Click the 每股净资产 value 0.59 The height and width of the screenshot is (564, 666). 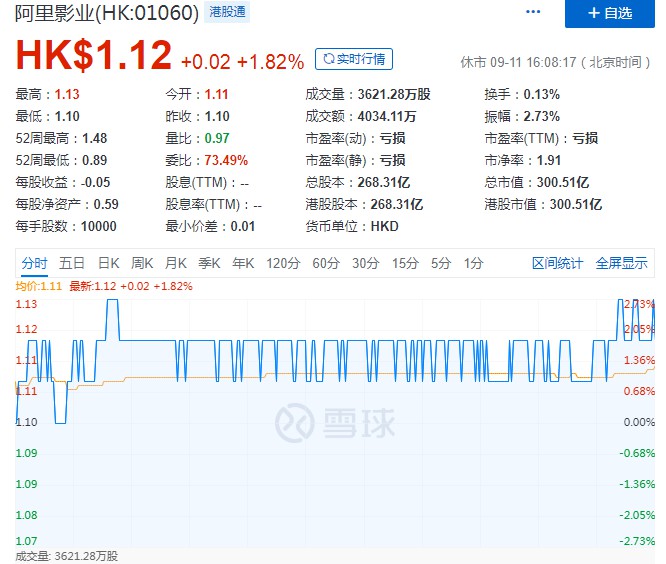click(106, 205)
